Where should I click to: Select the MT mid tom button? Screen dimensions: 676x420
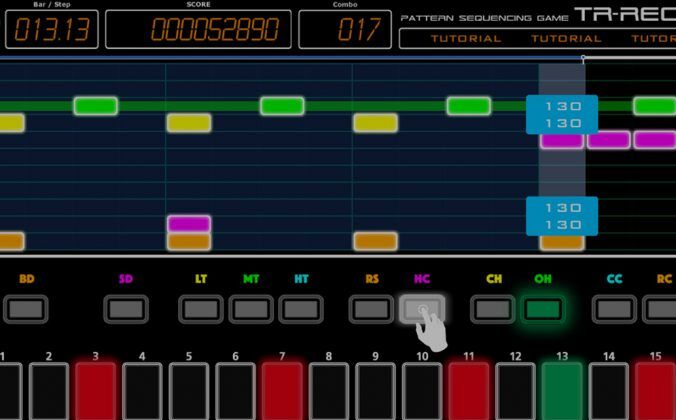point(251,309)
